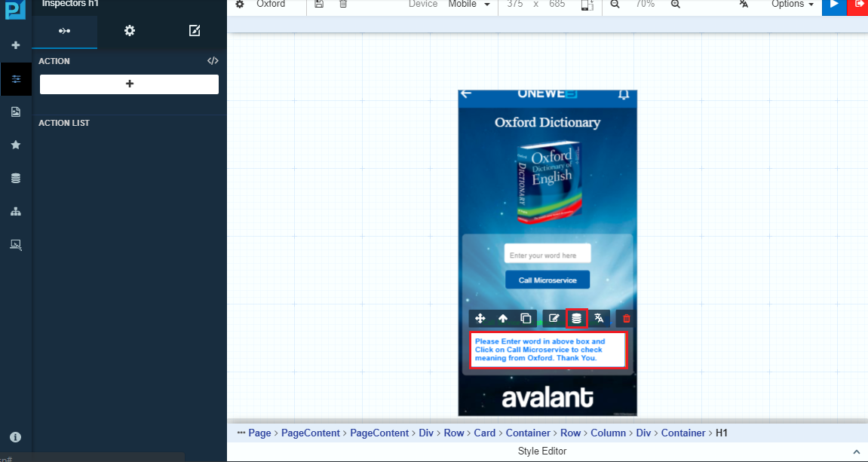This screenshot has height=462, width=868.
Task: Delete the page with top toolbar trash
Action: 343,4
